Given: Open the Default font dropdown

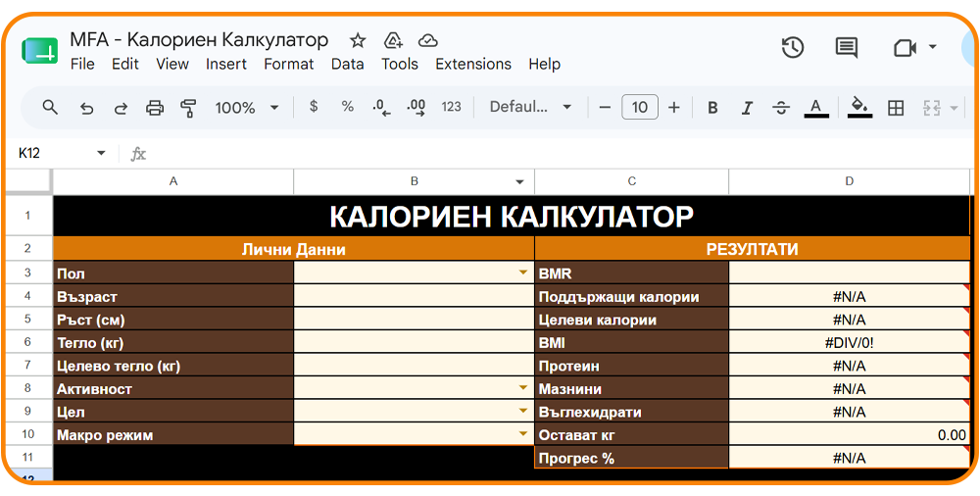Looking at the screenshot, I should tap(530, 107).
